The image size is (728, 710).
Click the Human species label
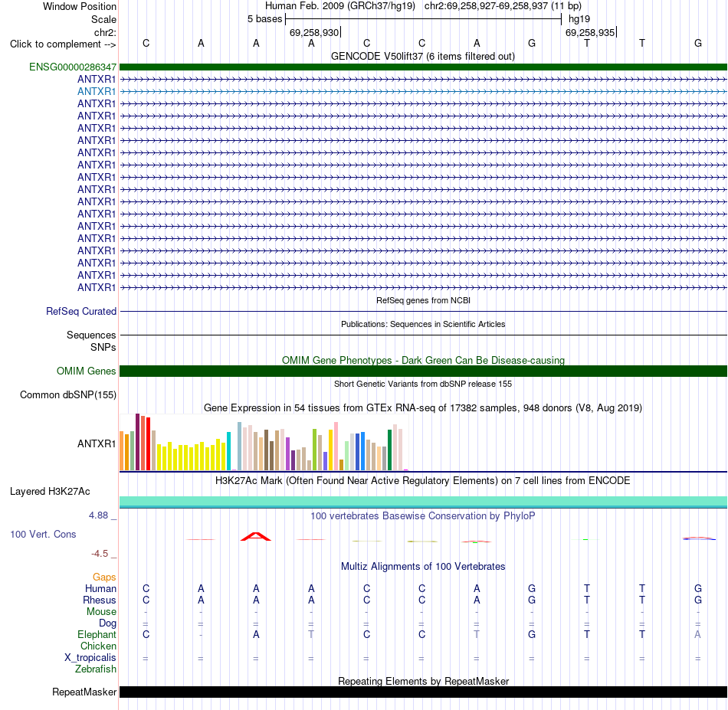(100, 588)
